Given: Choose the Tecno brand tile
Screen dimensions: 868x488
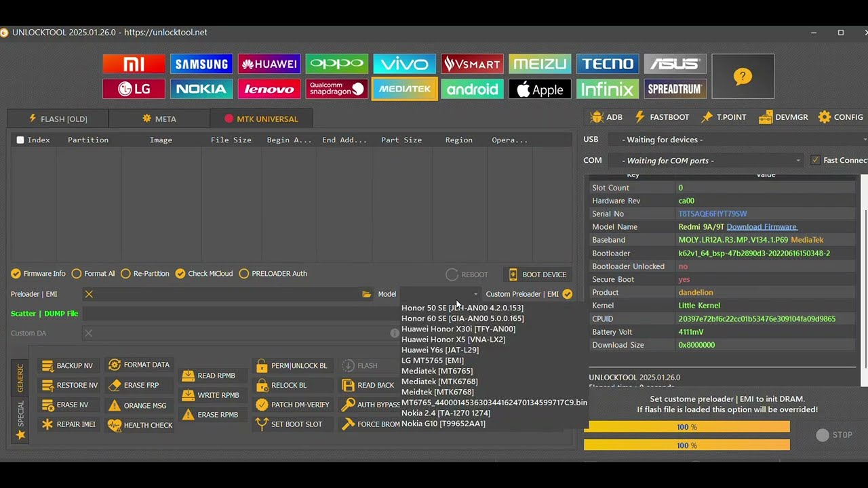Looking at the screenshot, I should 608,64.
